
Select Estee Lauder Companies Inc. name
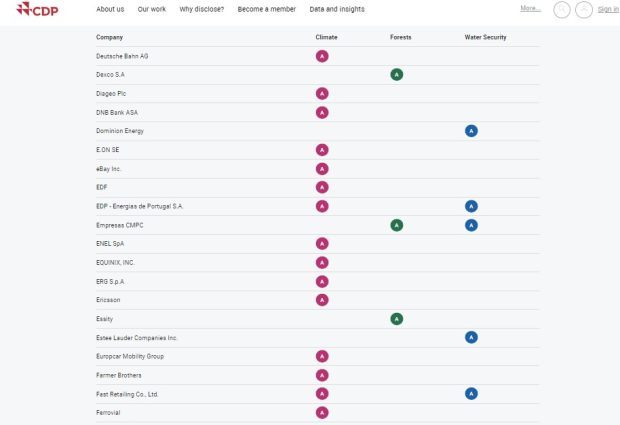(137, 338)
